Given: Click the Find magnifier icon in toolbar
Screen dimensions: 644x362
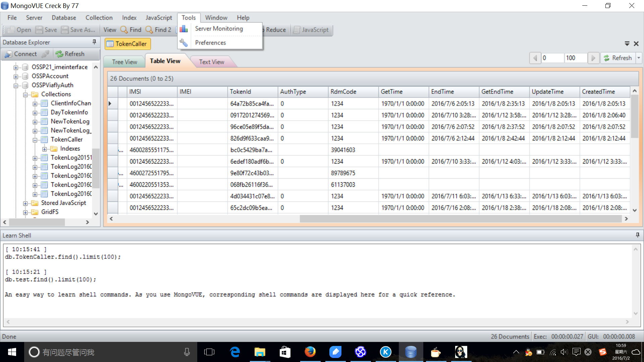Looking at the screenshot, I should point(124,30).
